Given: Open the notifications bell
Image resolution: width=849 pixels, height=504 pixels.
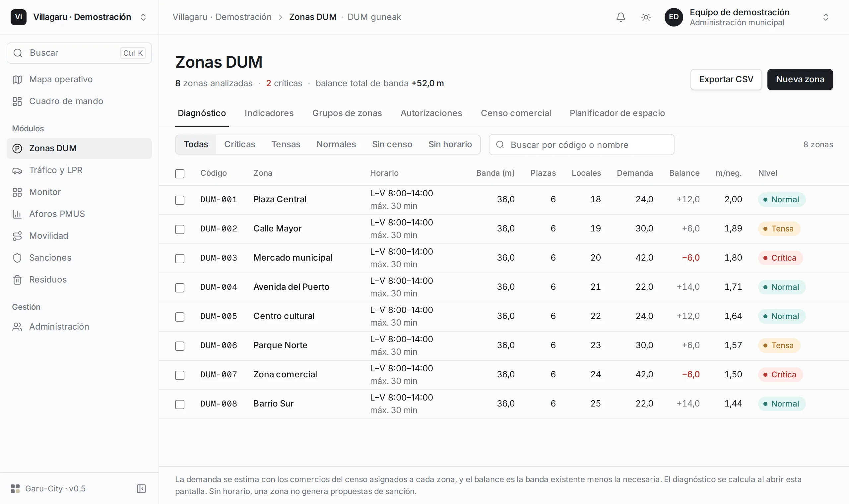Looking at the screenshot, I should (620, 17).
